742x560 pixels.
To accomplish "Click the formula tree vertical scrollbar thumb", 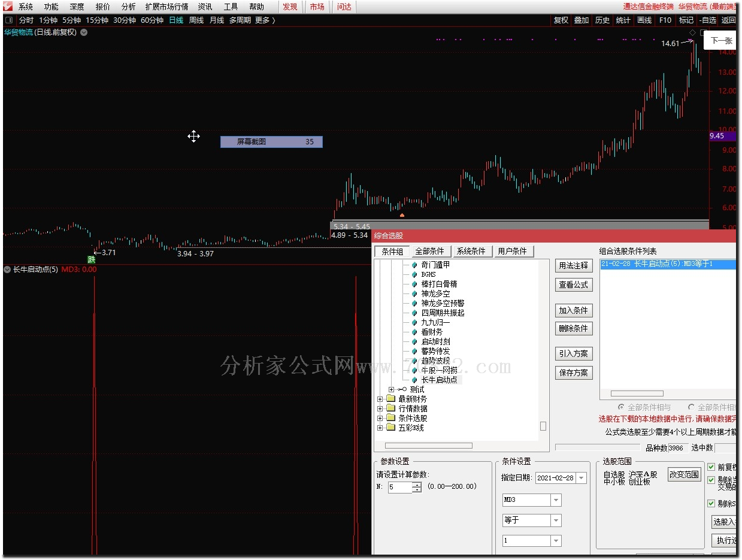I will pos(543,426).
